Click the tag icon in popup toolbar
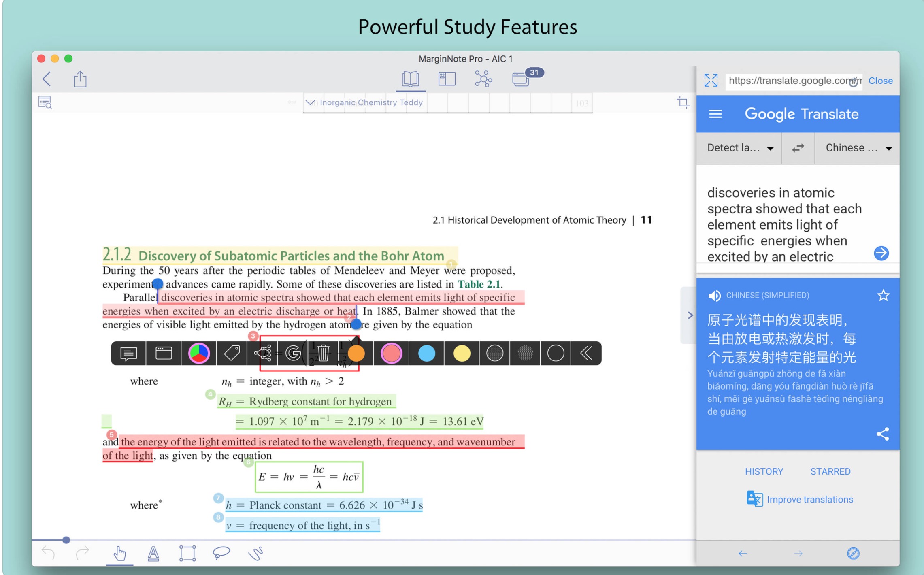This screenshot has width=924, height=575. pyautogui.click(x=232, y=353)
